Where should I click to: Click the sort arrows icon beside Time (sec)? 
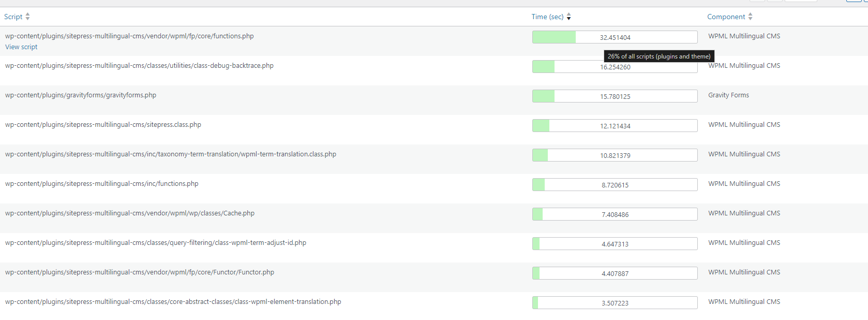click(569, 17)
